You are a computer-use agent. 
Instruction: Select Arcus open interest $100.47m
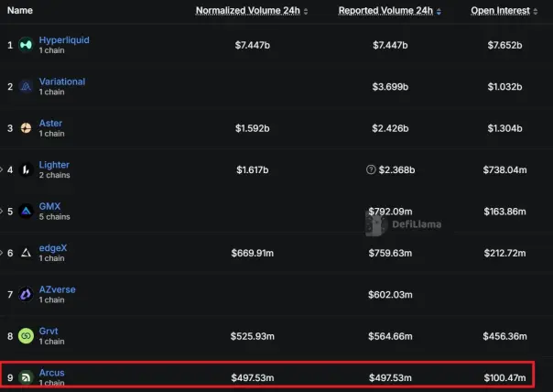[x=504, y=378]
